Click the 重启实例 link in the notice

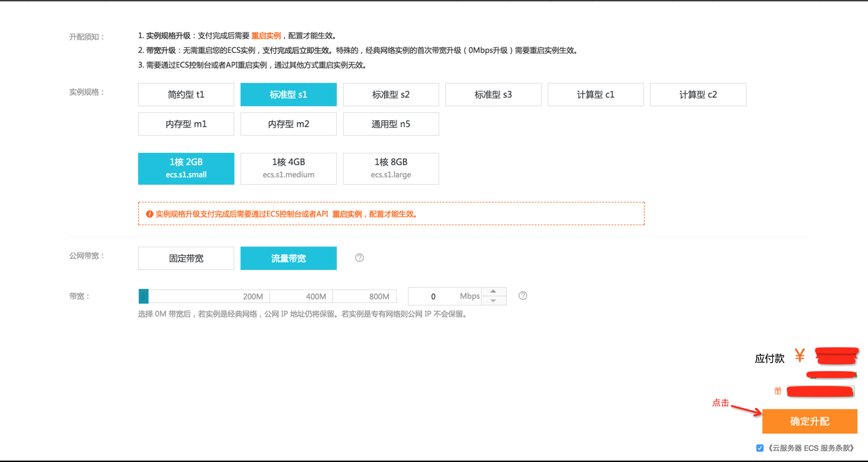[267, 35]
